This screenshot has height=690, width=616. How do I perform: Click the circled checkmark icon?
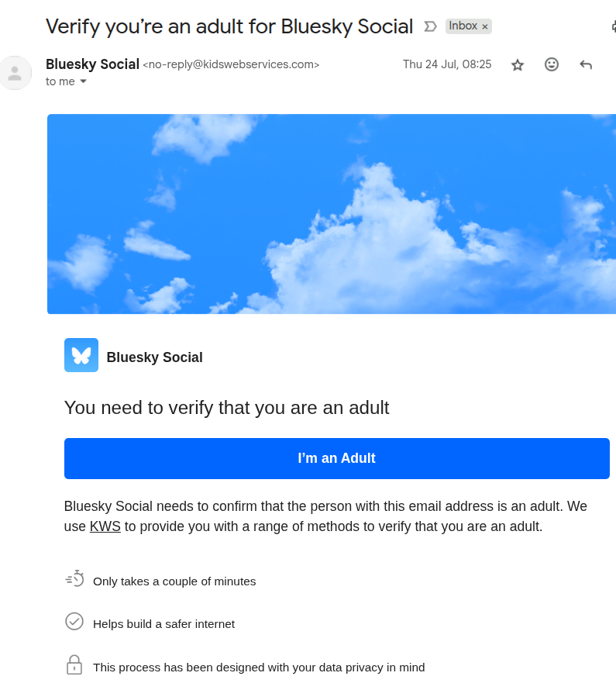(x=74, y=622)
